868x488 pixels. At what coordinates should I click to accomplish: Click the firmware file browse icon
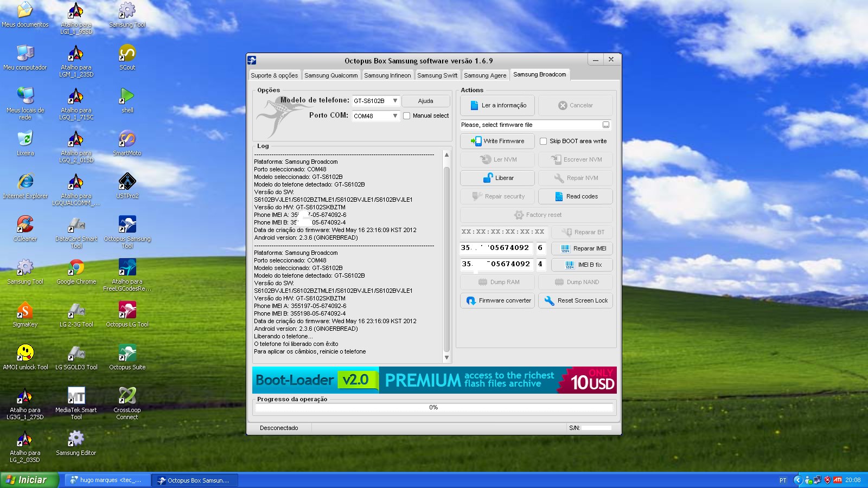pos(606,125)
